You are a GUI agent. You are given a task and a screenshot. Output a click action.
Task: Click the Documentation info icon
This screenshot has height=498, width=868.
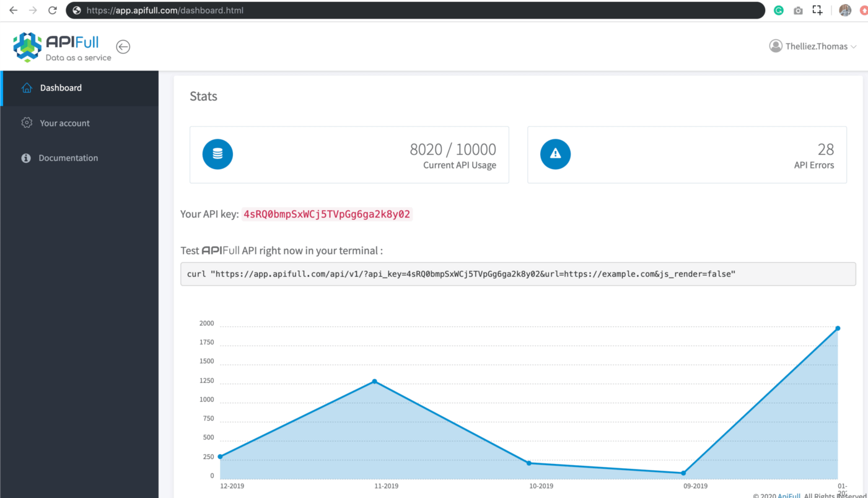pos(26,158)
